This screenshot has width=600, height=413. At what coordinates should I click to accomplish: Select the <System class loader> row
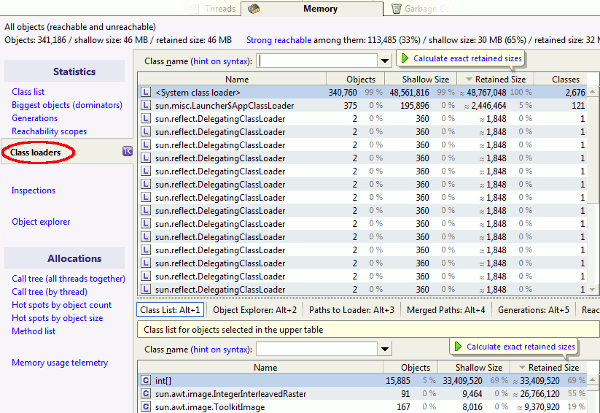(363, 92)
